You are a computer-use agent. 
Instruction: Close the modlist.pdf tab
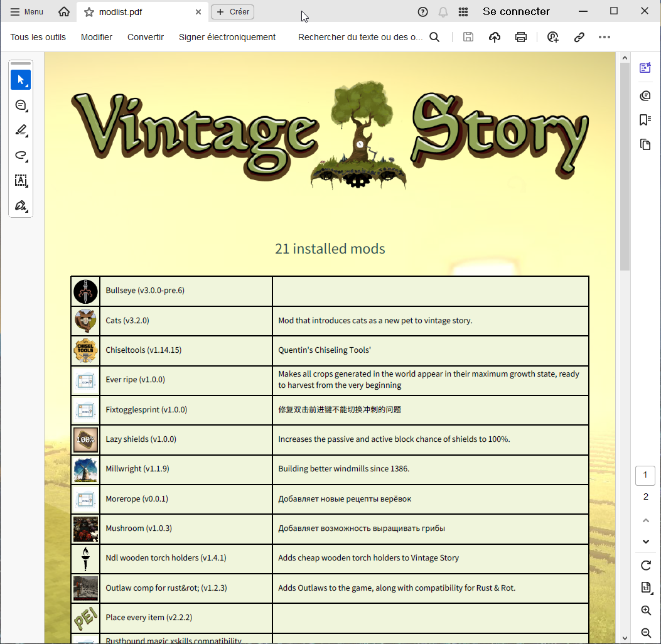(198, 12)
